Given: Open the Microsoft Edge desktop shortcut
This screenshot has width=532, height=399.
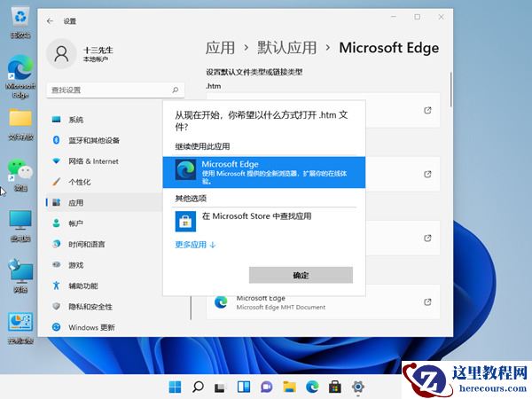Looking at the screenshot, I should [20, 77].
